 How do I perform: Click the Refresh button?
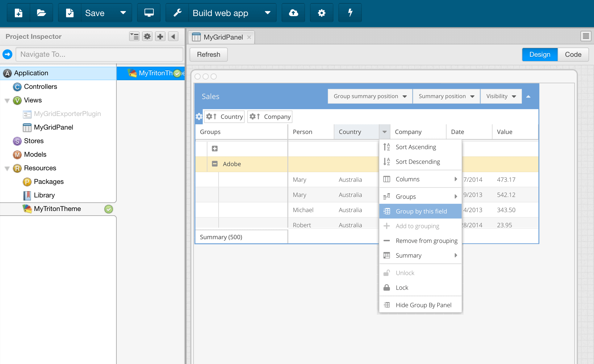pyautogui.click(x=209, y=55)
